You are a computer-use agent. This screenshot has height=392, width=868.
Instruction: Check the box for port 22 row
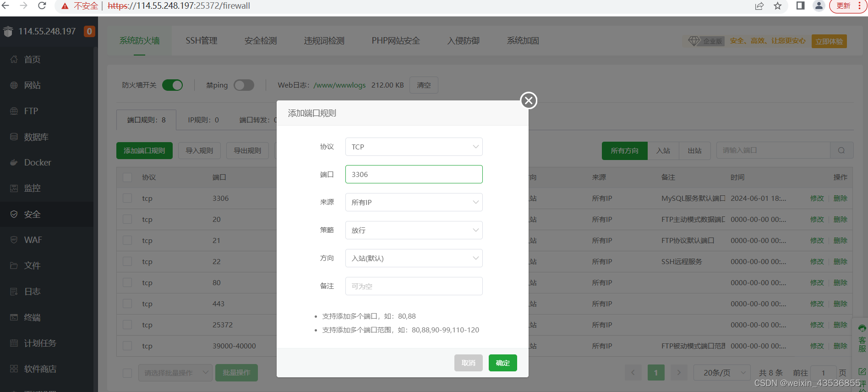pyautogui.click(x=127, y=261)
